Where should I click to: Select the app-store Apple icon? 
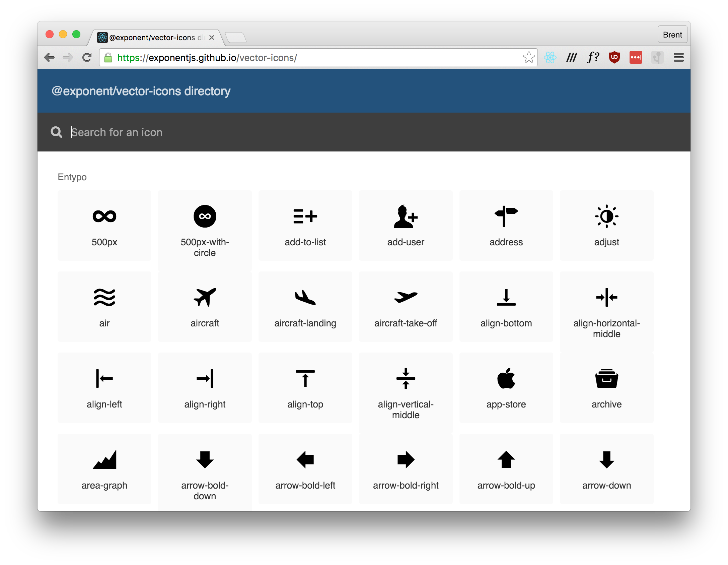[506, 379]
